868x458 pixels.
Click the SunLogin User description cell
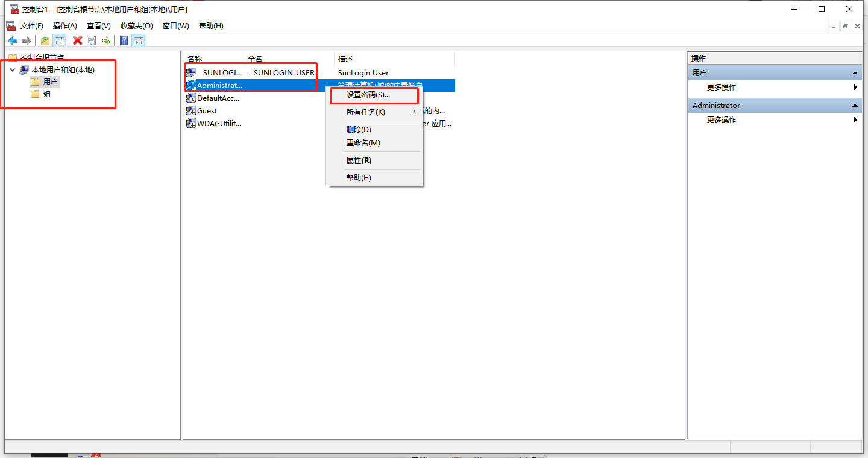(x=363, y=73)
